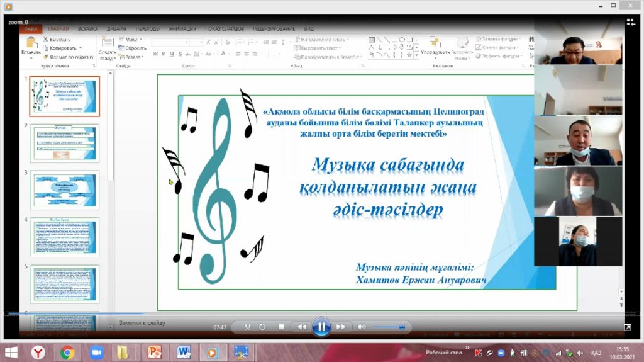Image resolution: width=644 pixels, height=362 pixels.
Task: Mute the player sound
Action: [x=362, y=327]
